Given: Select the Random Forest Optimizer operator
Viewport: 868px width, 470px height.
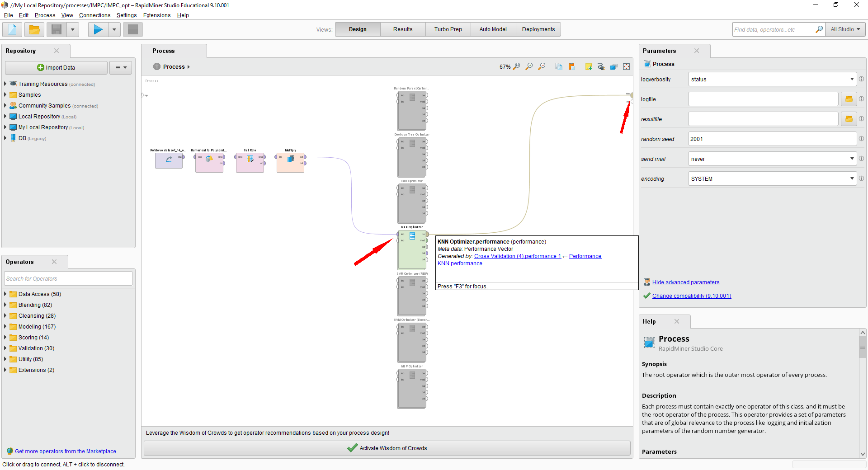Looking at the screenshot, I should (x=412, y=111).
